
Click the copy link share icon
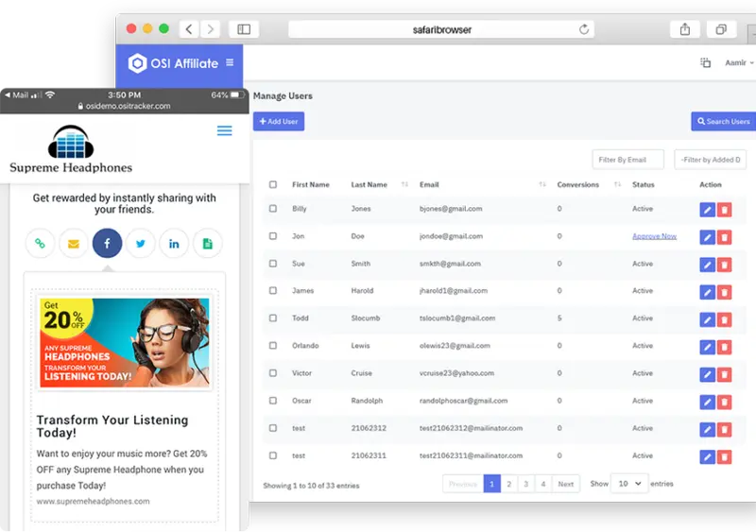point(40,244)
